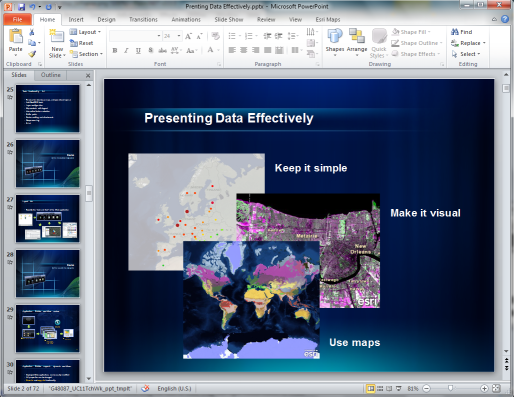This screenshot has width=514, height=397.
Task: Click the Save icon in quick access toolbar
Action: coord(22,7)
